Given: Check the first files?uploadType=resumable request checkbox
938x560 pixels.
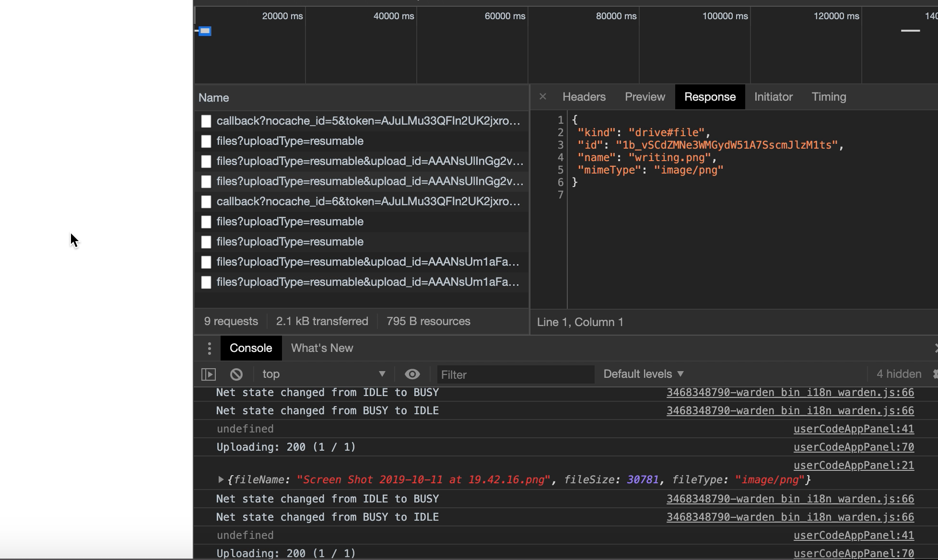Looking at the screenshot, I should point(206,141).
